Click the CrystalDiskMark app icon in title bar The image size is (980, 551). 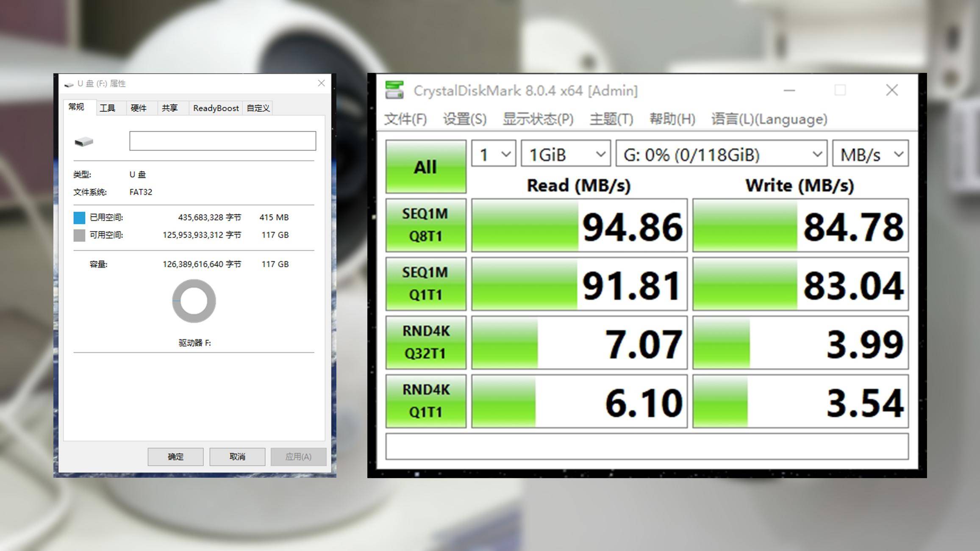(x=394, y=90)
